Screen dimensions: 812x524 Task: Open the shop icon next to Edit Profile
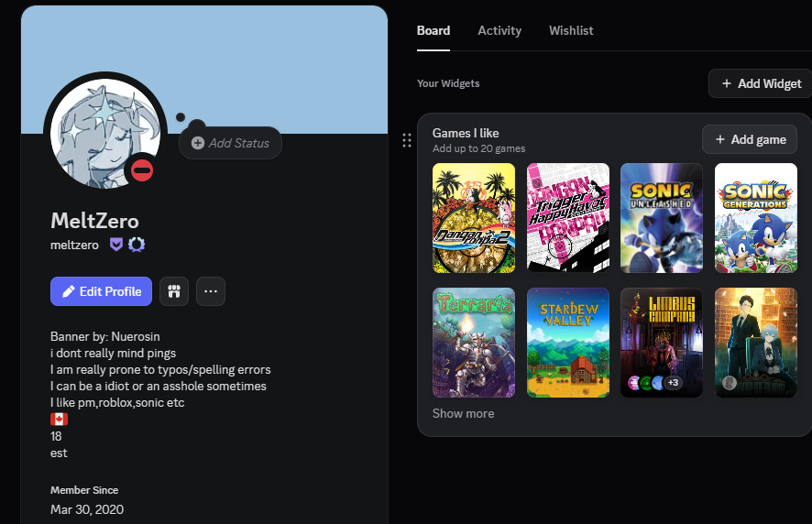tap(174, 291)
